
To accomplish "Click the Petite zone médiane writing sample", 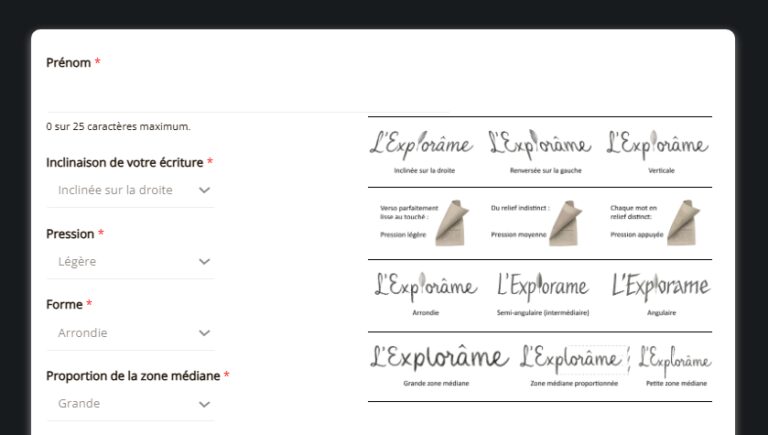I will pyautogui.click(x=675, y=359).
